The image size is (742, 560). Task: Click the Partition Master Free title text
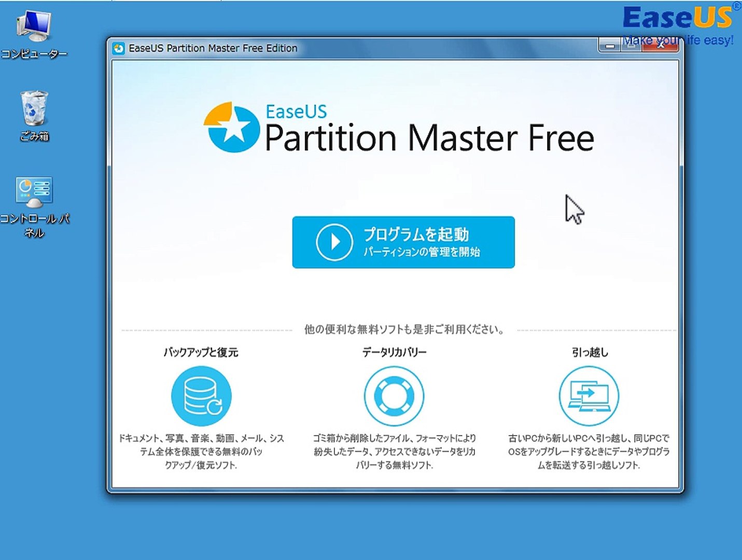coord(429,138)
